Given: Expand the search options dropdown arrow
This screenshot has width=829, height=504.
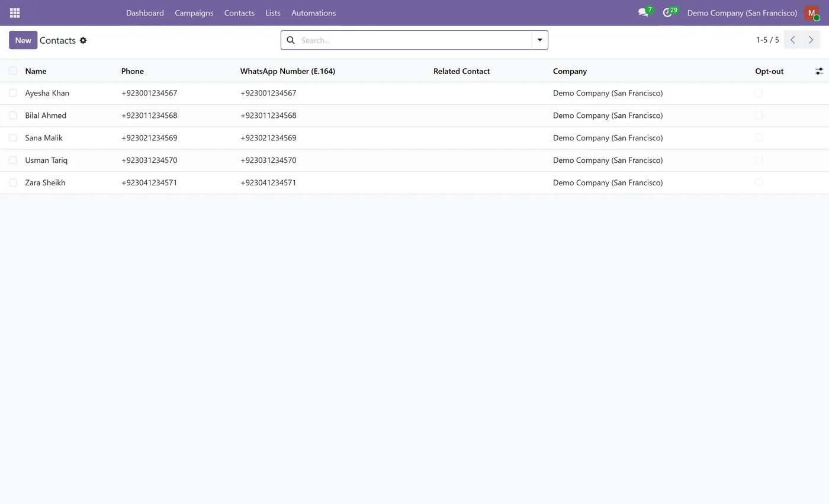Looking at the screenshot, I should point(539,40).
